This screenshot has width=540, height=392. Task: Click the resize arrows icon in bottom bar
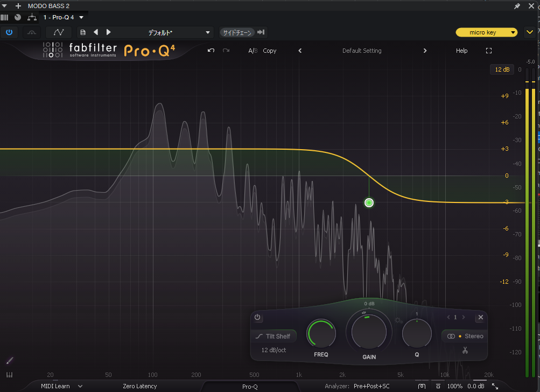coord(495,386)
